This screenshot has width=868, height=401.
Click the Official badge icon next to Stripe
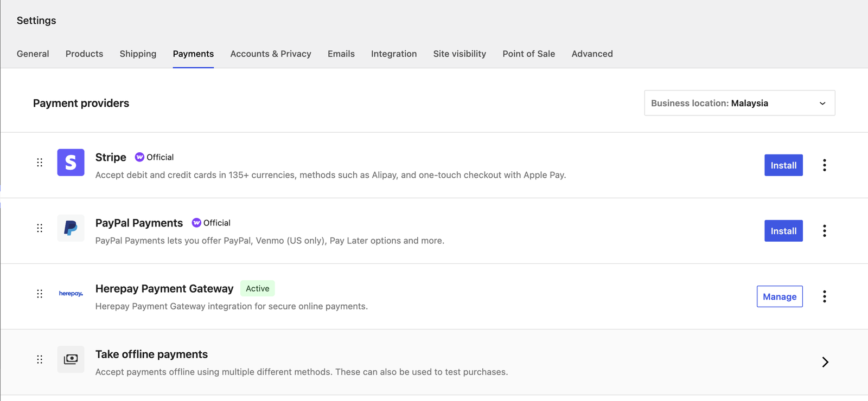click(139, 157)
